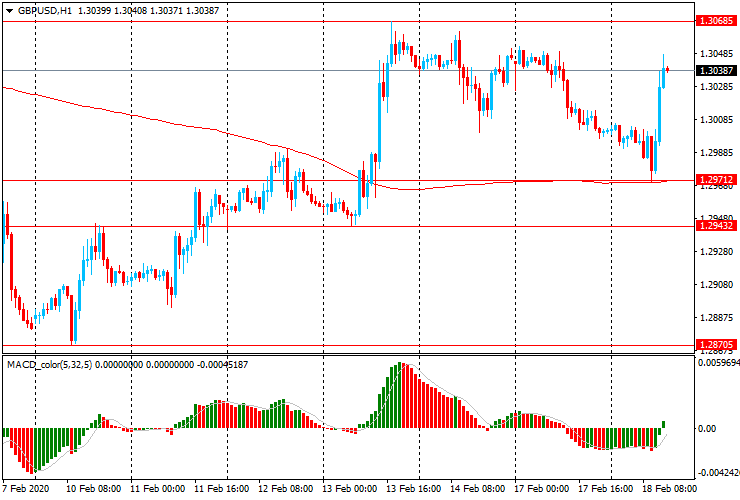740x500 pixels.
Task: Select the 1.28875 price axis value
Action: pyautogui.click(x=717, y=318)
